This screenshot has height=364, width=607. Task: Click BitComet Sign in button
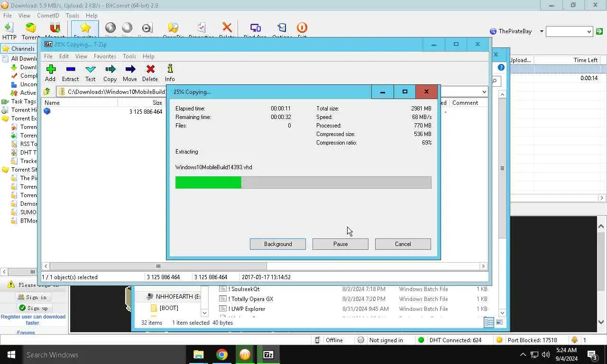(x=33, y=297)
